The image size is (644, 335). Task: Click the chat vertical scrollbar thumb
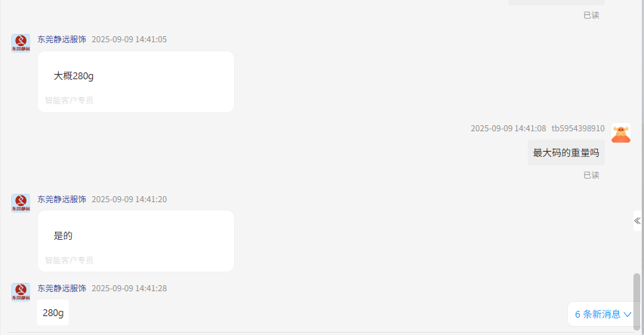pos(636,301)
